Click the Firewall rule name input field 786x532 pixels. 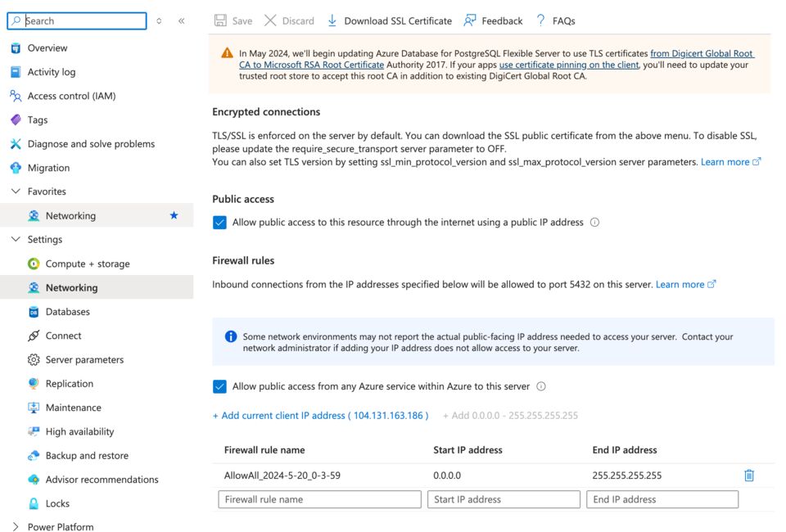click(x=319, y=499)
